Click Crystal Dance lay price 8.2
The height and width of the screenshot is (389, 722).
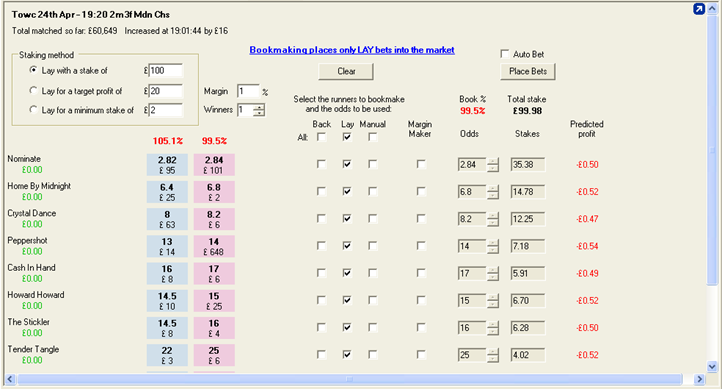pyautogui.click(x=214, y=219)
